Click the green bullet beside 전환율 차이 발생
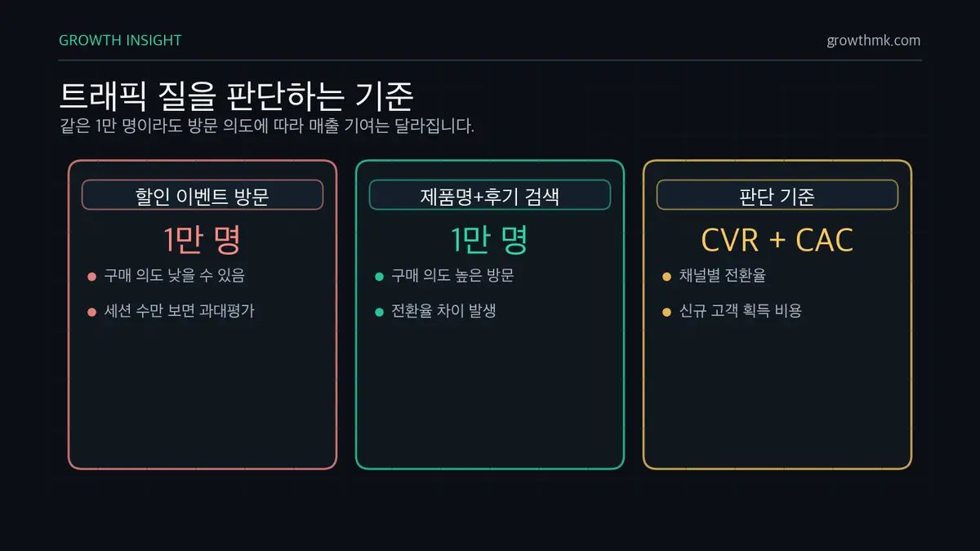The height and width of the screenshot is (551, 980). click(379, 312)
